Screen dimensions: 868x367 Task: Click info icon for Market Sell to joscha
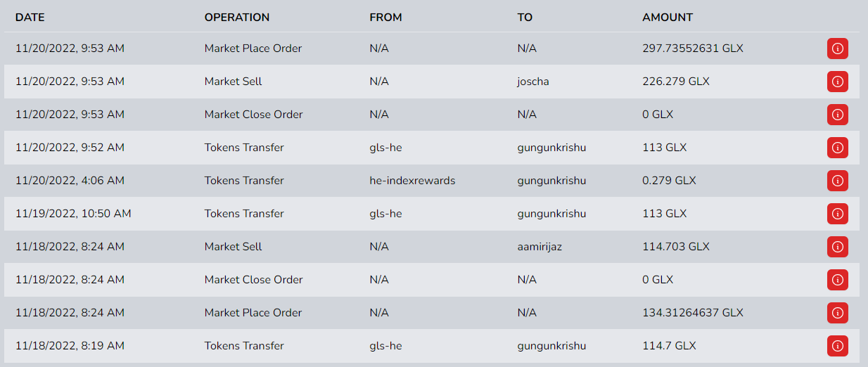837,82
